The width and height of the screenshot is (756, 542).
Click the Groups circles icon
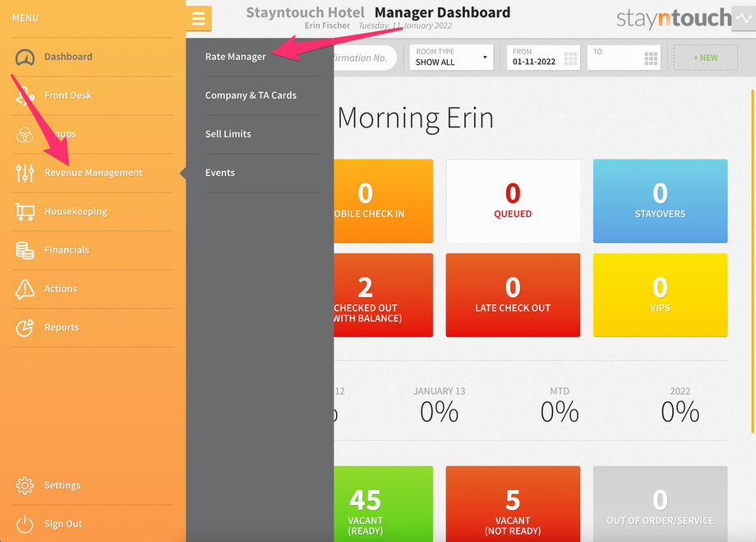point(25,135)
